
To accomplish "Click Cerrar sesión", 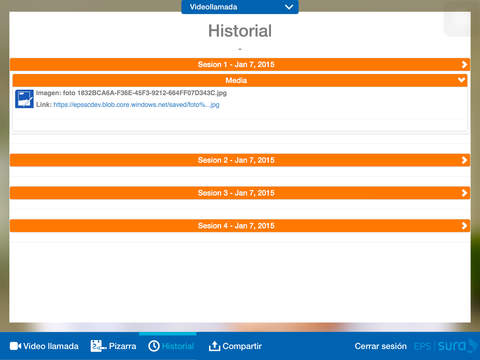I will [381, 346].
